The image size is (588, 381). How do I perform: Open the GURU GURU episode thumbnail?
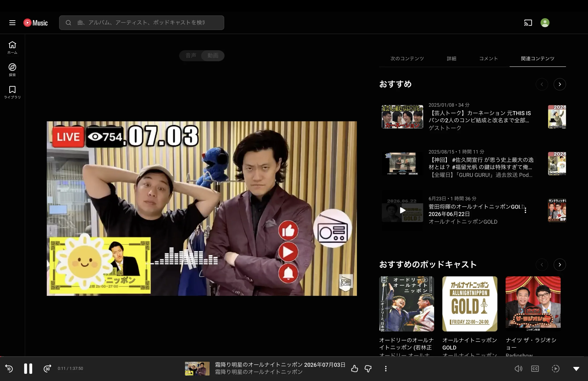[402, 163]
